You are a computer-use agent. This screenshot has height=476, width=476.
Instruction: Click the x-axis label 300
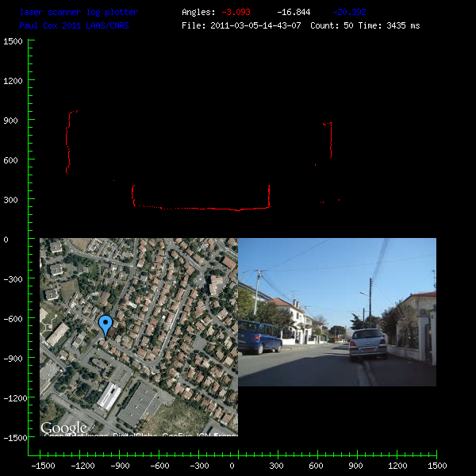(276, 466)
